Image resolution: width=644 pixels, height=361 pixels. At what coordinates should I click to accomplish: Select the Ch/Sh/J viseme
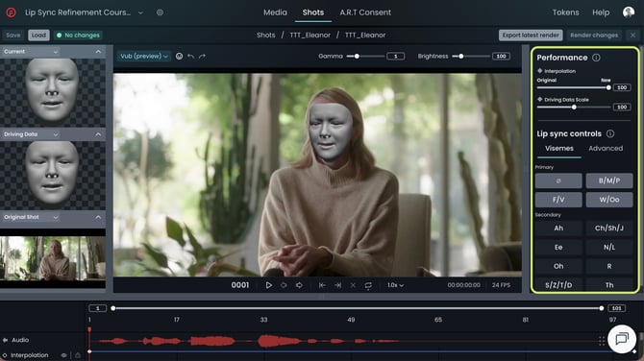(609, 229)
